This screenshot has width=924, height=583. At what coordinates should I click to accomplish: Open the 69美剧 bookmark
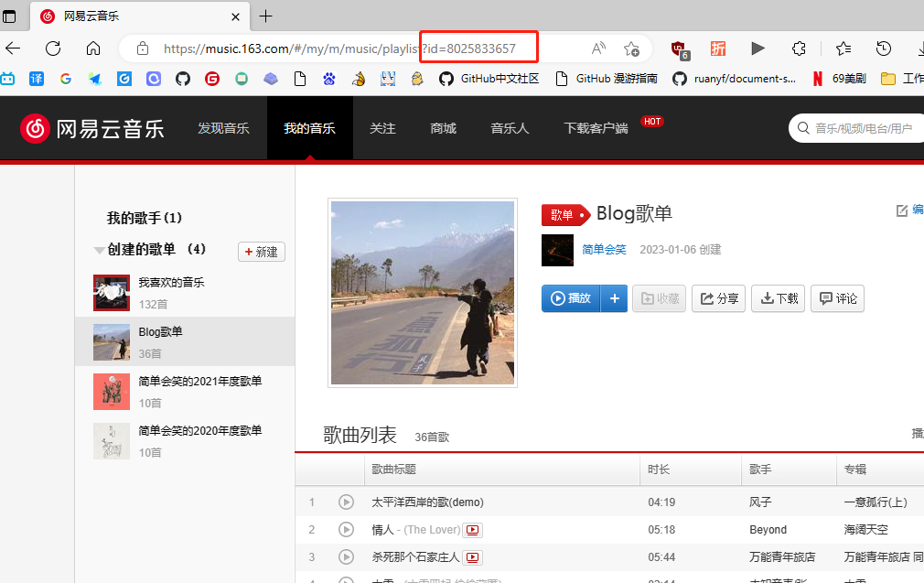coord(839,78)
